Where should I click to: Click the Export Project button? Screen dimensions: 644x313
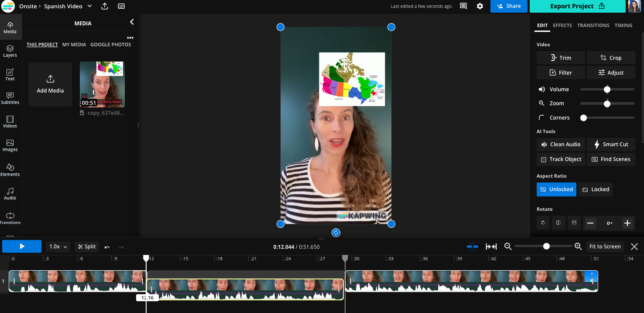577,6
